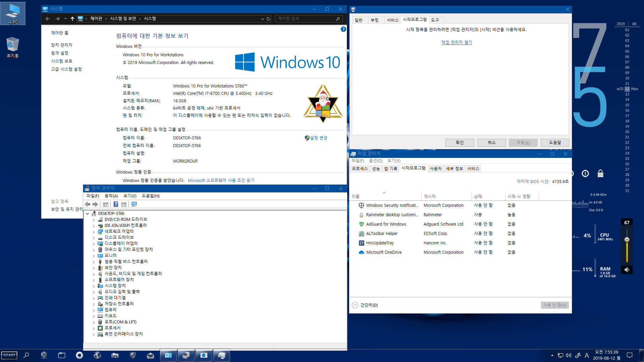
Task: Open the 옵션(O) menu in Task Manager
Action: 376,161
